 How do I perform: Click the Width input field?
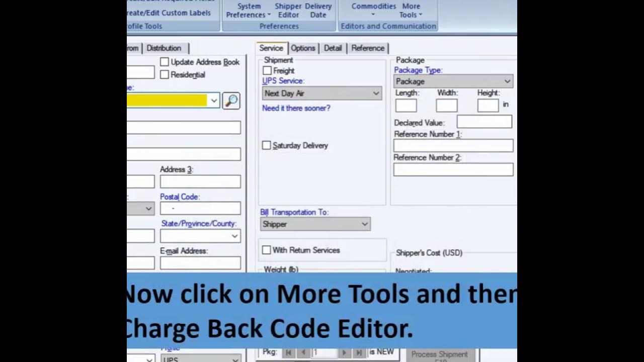pos(447,105)
